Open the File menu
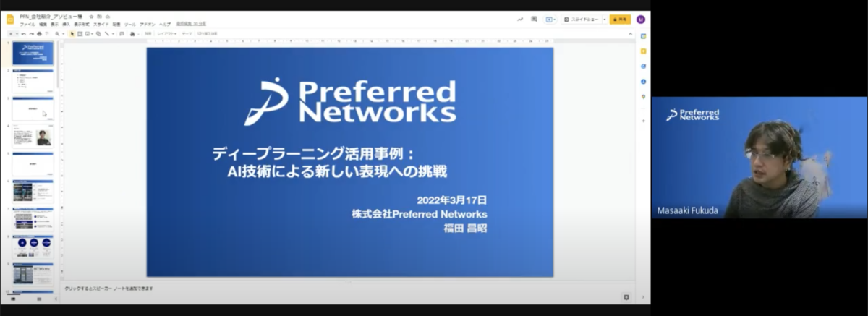The width and height of the screenshot is (868, 316). coord(27,24)
